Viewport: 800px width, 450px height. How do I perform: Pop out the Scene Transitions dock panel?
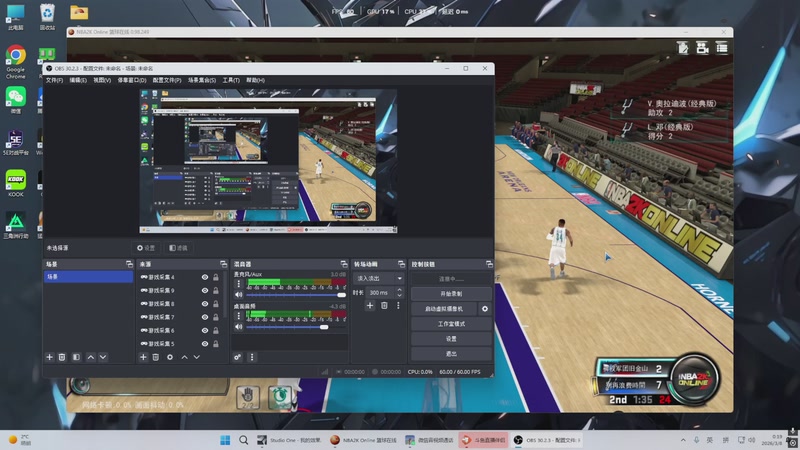[x=401, y=264]
